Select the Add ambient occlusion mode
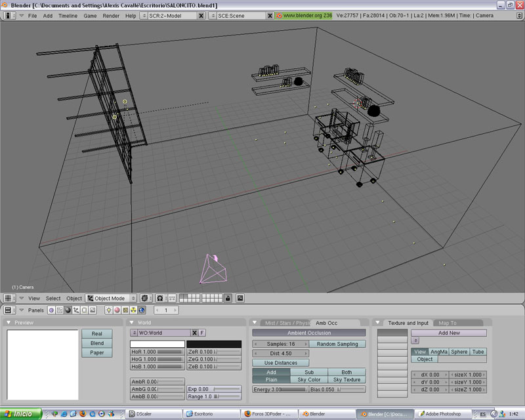The image size is (525, 420). [x=271, y=372]
